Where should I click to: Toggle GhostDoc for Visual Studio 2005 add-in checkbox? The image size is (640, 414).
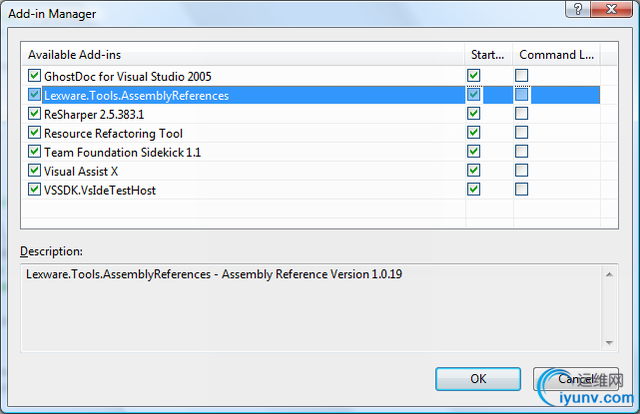(x=34, y=76)
